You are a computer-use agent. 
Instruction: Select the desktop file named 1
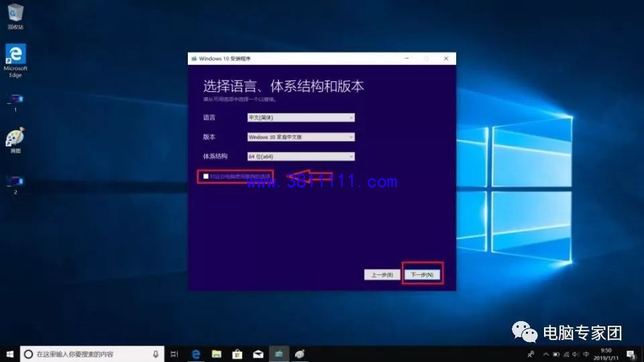[15, 103]
